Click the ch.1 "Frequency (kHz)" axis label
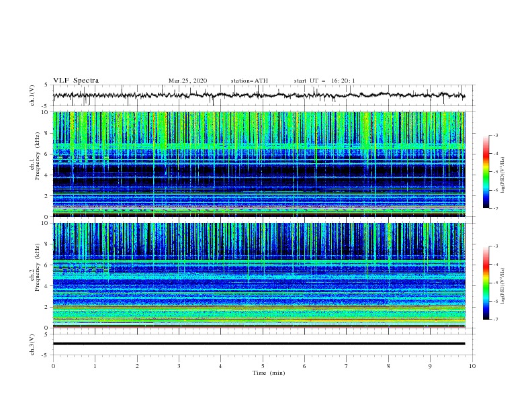 click(x=38, y=154)
